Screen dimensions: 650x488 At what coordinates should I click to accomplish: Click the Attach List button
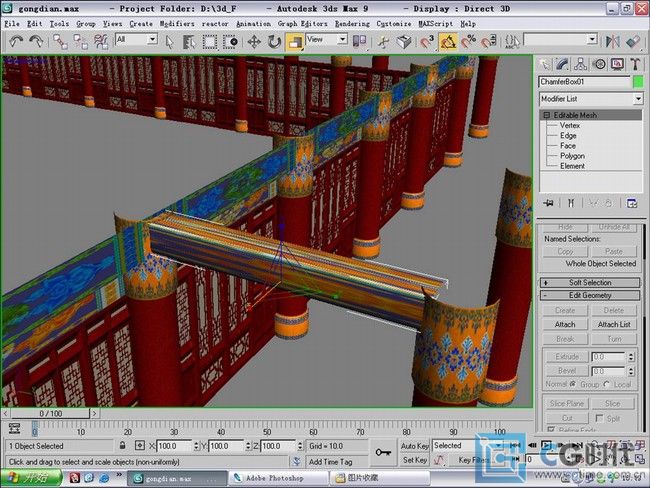[x=614, y=325]
